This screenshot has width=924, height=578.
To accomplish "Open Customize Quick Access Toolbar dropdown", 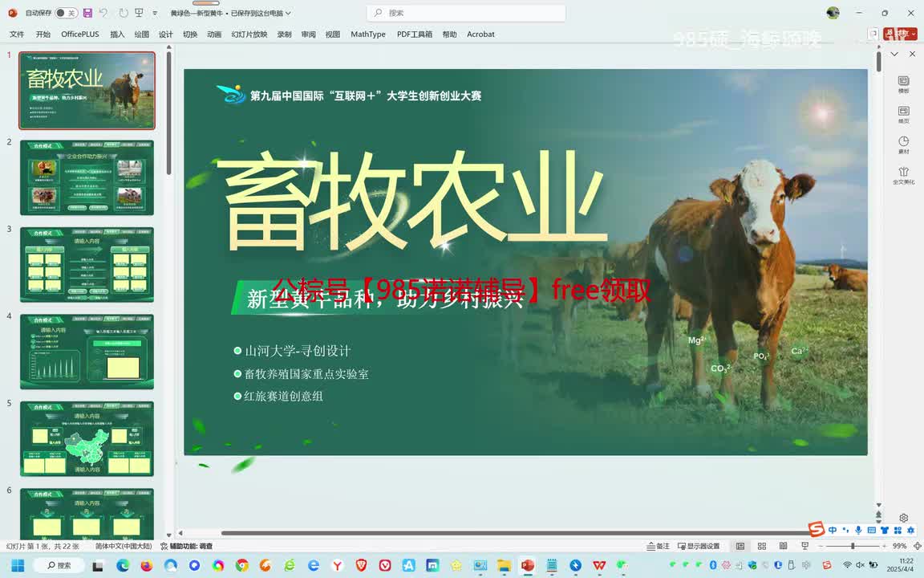I will pos(155,13).
